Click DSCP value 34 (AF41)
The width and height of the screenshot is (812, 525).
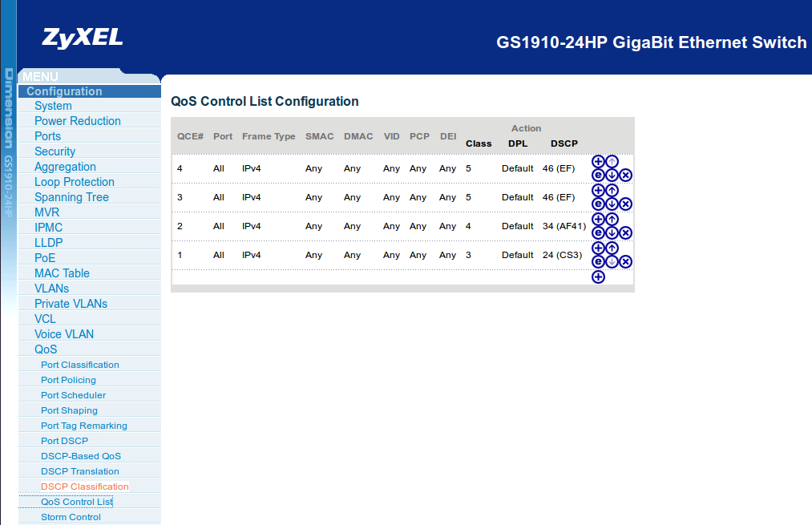[x=564, y=226]
